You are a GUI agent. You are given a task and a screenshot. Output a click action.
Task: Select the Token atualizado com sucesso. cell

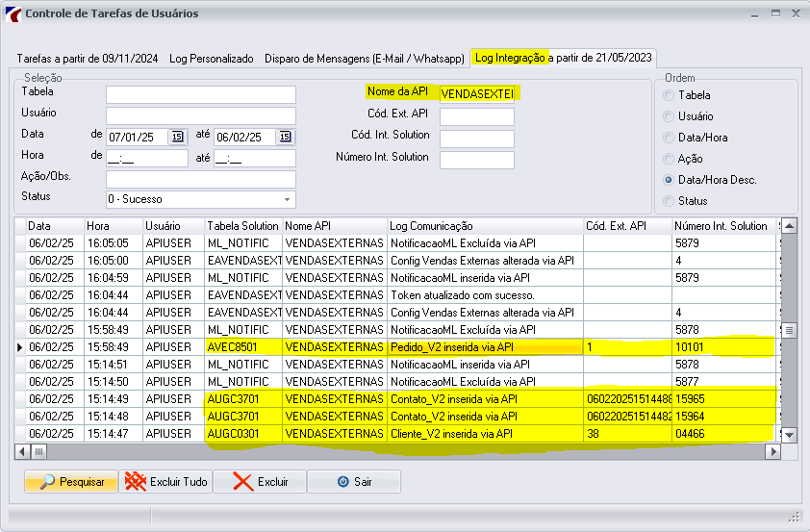(x=486, y=295)
